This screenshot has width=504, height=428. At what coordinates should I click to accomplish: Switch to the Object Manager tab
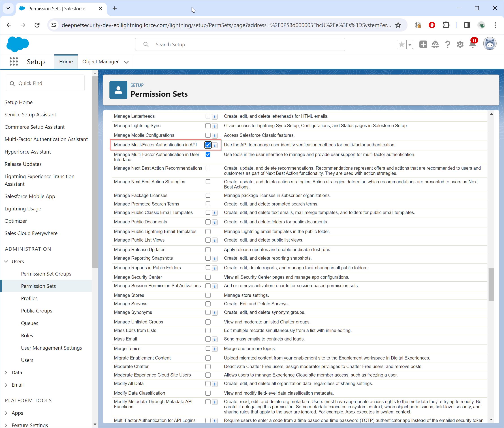tap(100, 62)
